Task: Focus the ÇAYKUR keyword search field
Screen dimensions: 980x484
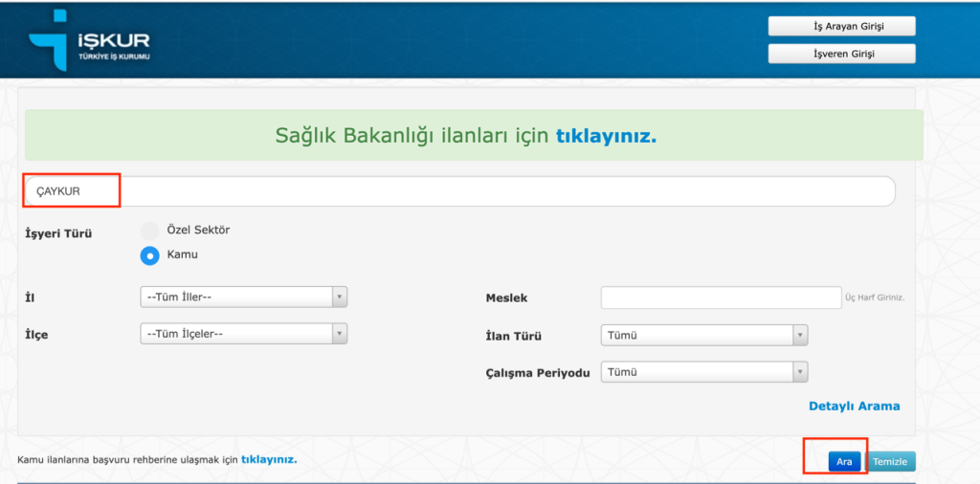Action: (x=459, y=191)
